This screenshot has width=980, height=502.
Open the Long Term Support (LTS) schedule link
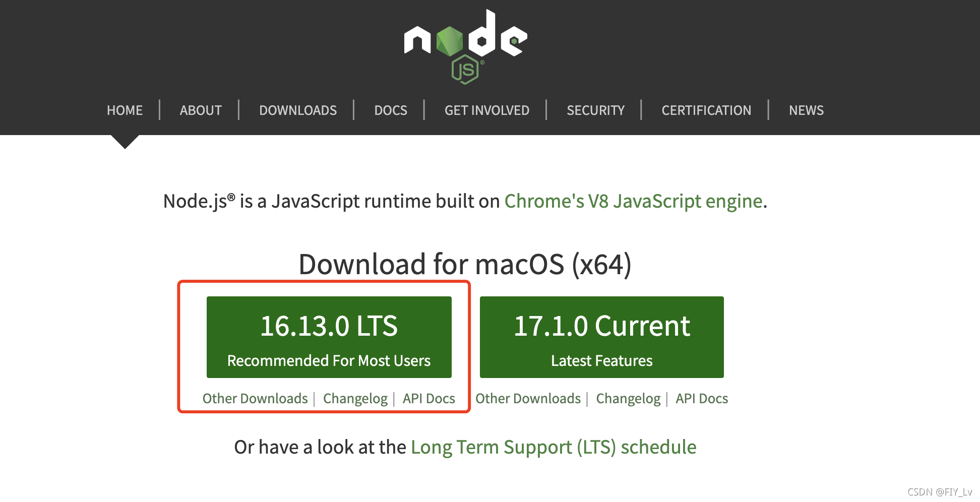click(554, 448)
